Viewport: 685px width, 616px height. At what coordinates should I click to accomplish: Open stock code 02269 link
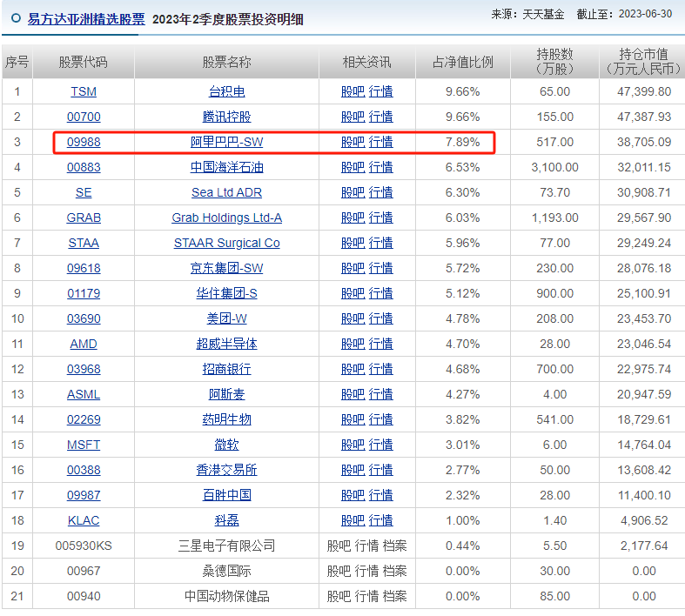84,420
